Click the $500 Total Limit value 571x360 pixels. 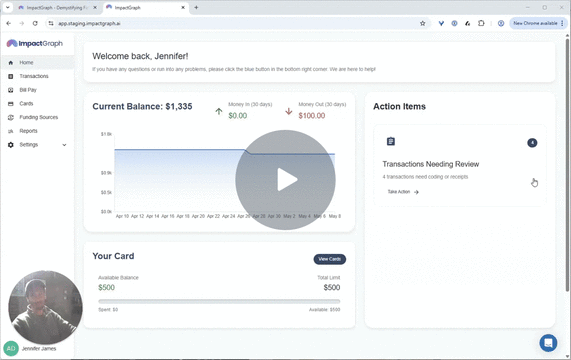point(332,288)
